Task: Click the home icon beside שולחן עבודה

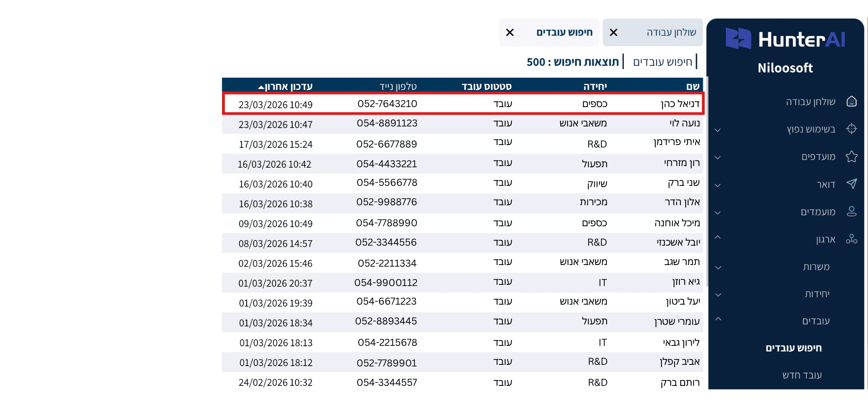Action: point(851,101)
